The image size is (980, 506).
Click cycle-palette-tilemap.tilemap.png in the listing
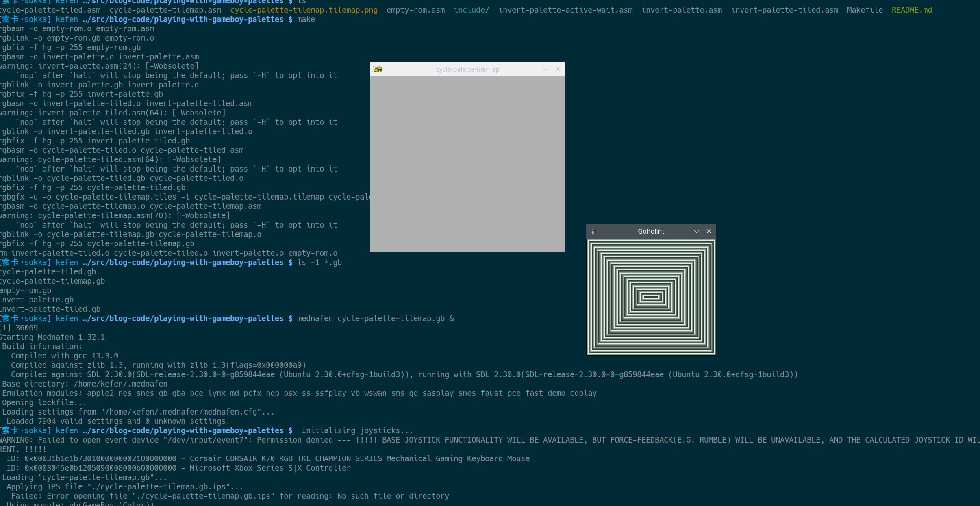click(x=304, y=10)
